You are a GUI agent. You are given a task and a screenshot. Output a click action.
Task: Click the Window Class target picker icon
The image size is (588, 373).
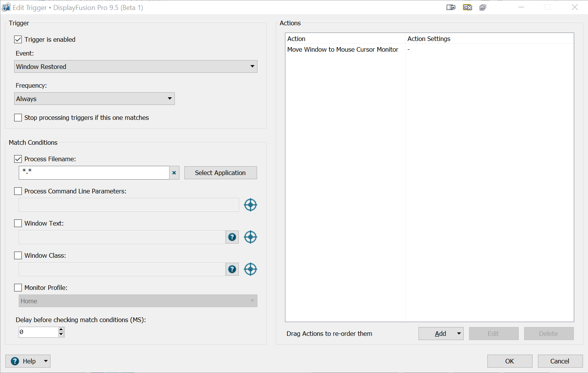pos(250,269)
